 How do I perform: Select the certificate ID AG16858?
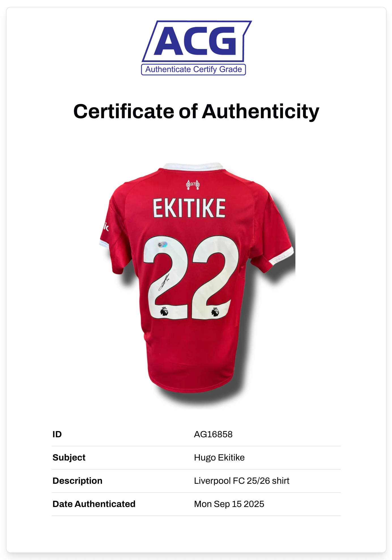(213, 434)
